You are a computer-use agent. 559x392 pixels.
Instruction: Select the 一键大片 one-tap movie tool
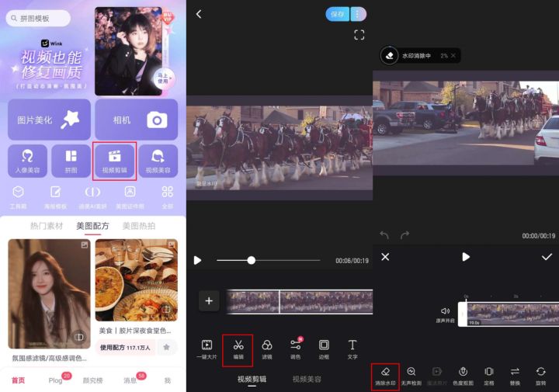pyautogui.click(x=207, y=349)
